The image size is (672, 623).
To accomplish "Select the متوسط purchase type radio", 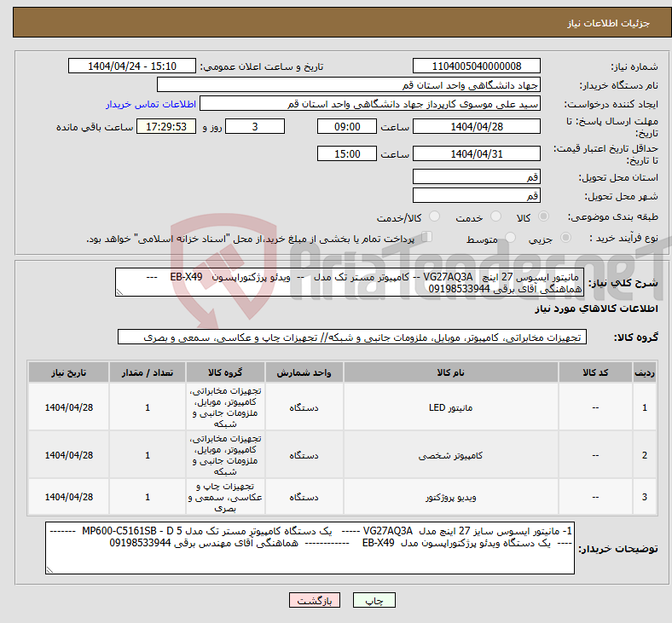I will coord(510,238).
